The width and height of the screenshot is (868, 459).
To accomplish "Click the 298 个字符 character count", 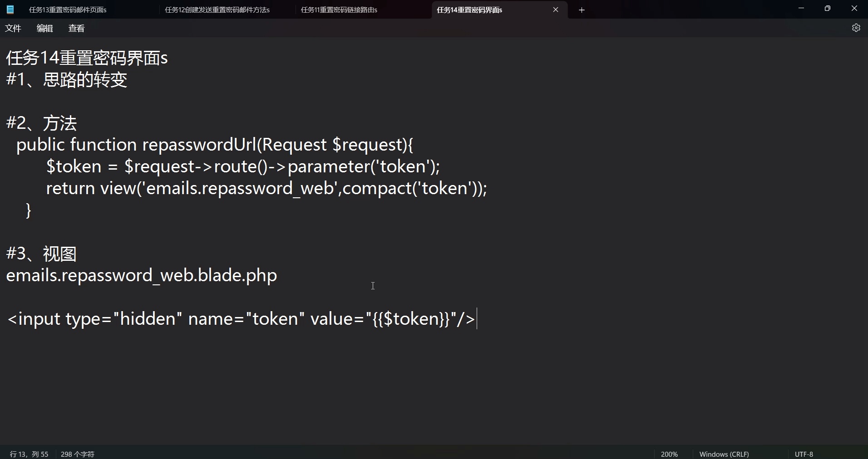I will [x=77, y=454].
